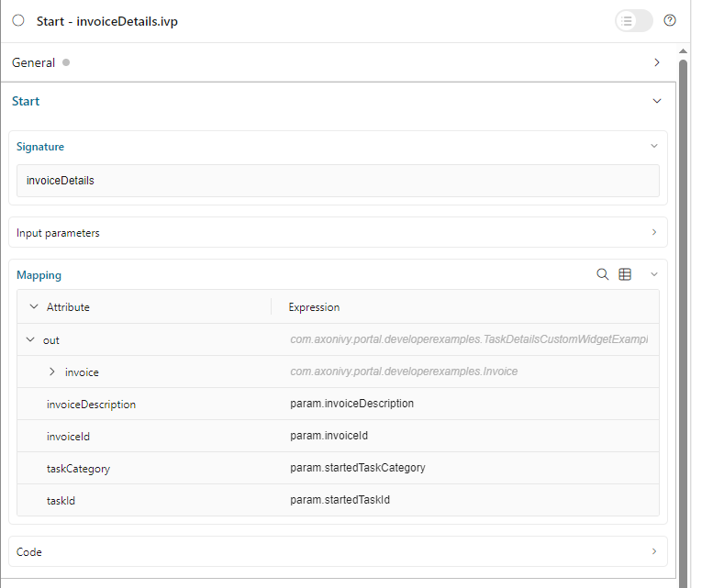The width and height of the screenshot is (724, 588).
Task: Collapse the Signature section chevron
Action: [653, 146]
